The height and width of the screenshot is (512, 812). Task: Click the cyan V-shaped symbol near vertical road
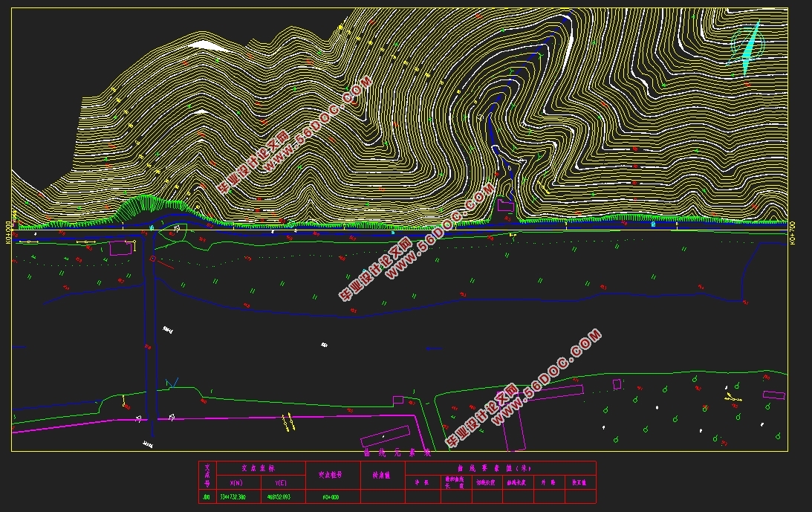point(172,383)
